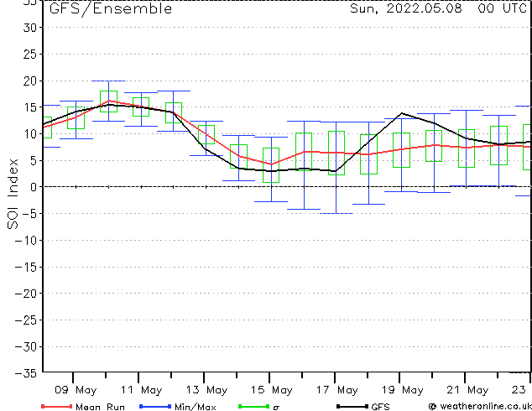Click the y-axis value '-30'
Image resolution: width=532 pixels, height=411 pixels.
[26, 347]
